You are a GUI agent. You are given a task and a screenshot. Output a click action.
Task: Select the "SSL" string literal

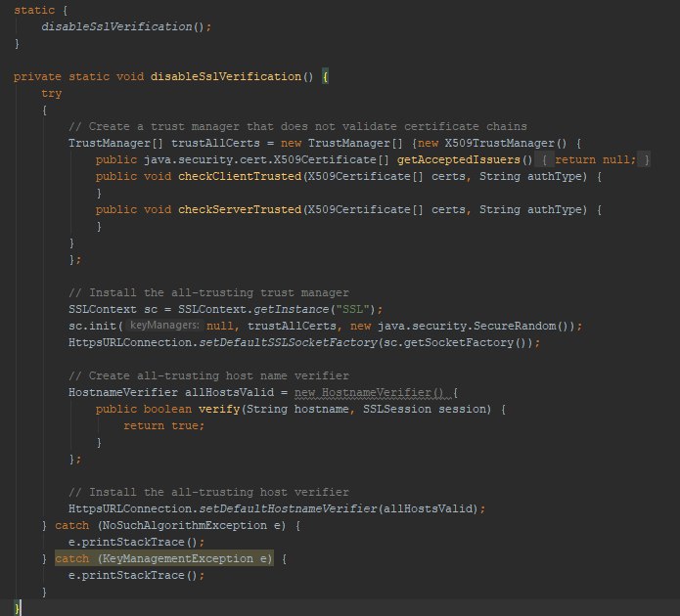point(352,310)
